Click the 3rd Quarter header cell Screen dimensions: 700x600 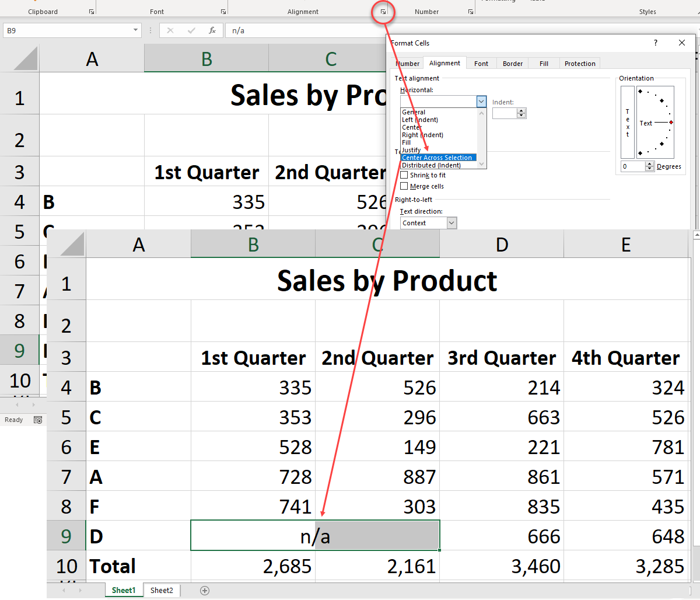[502, 357]
